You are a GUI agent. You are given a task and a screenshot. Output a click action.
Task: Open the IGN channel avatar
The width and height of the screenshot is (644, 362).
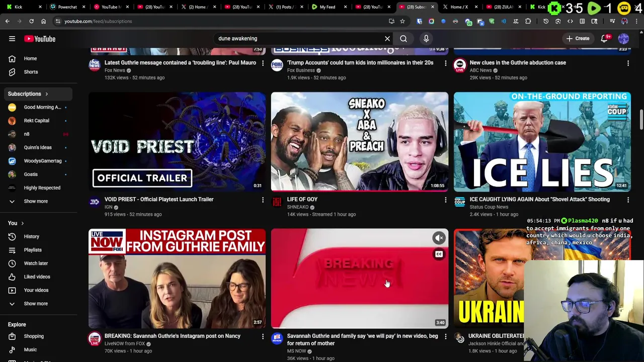(95, 202)
